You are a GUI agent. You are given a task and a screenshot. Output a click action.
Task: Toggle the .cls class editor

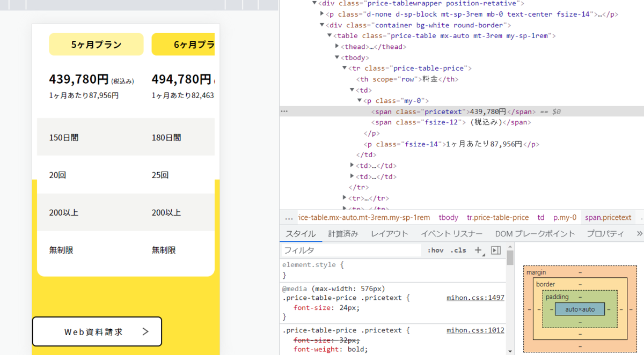tap(458, 250)
